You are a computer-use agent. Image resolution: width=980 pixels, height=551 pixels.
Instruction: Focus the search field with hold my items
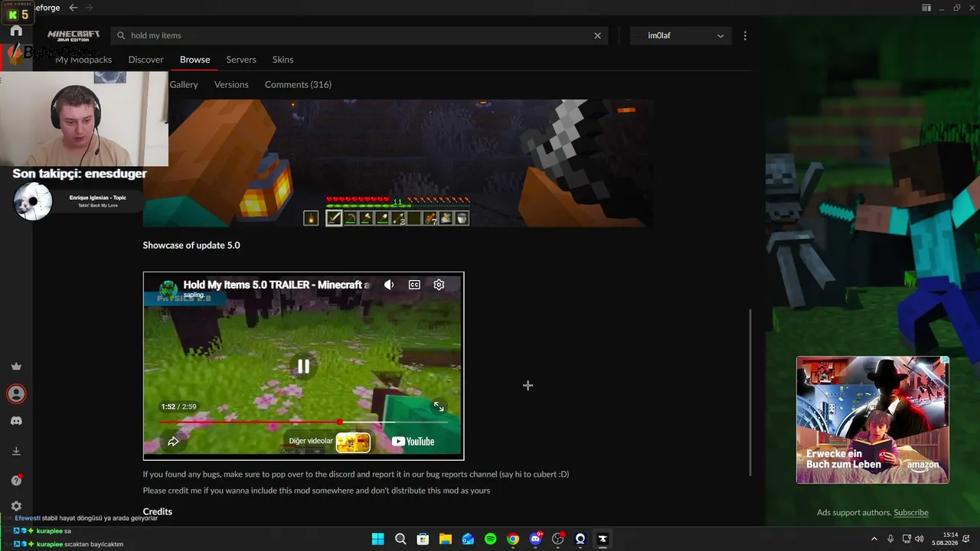360,35
